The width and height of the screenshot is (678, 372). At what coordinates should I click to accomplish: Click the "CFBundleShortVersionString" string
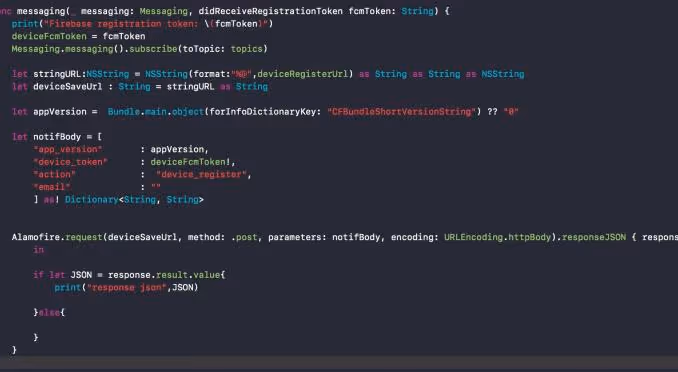click(x=401, y=112)
